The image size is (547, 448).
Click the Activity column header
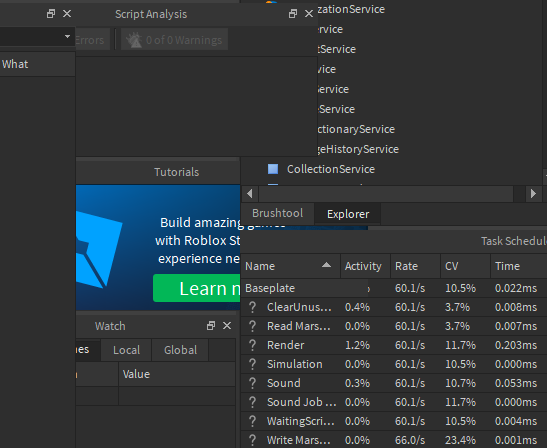point(363,266)
